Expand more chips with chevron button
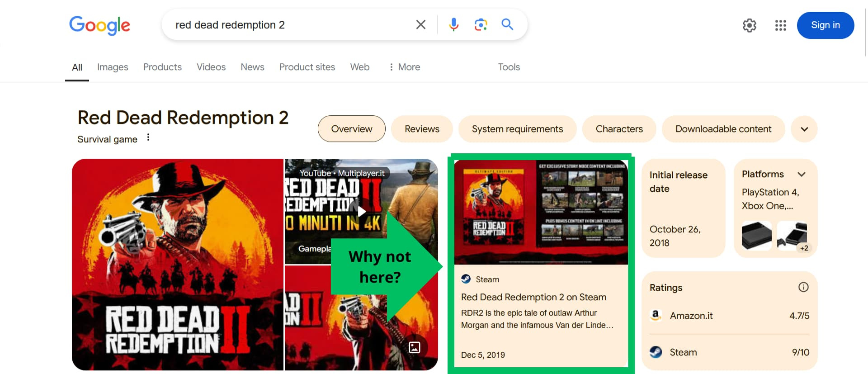Screen dimensions: 868x374 804,129
